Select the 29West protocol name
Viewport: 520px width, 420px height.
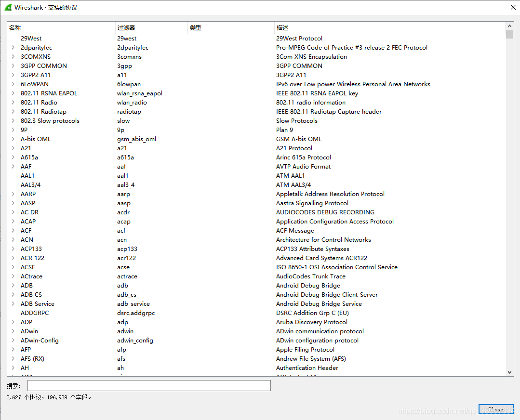31,39
